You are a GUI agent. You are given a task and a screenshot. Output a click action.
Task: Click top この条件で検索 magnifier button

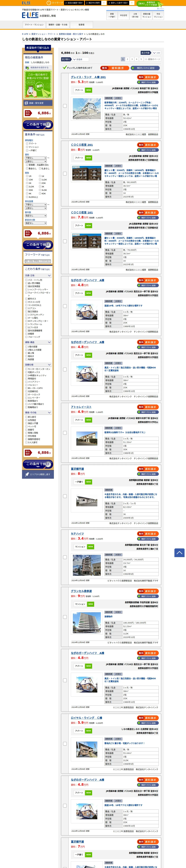[x=38, y=125]
